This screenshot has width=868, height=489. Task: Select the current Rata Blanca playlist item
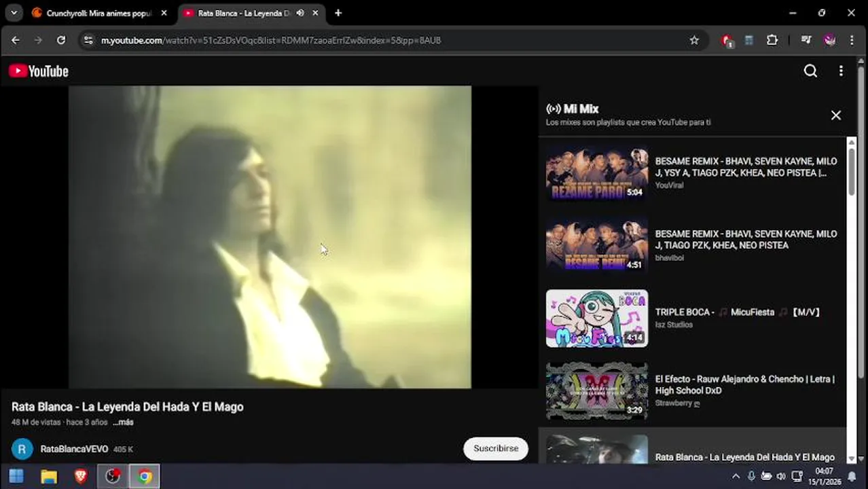pyautogui.click(x=692, y=447)
